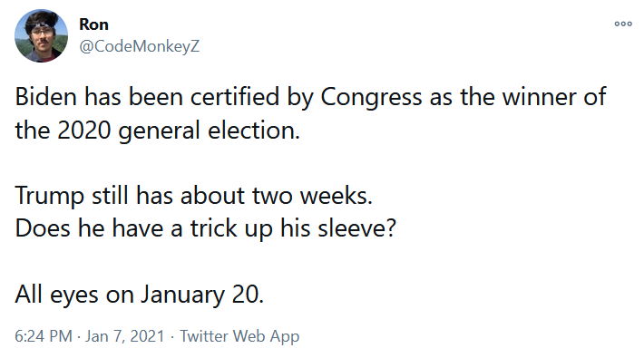Select the word Trump in the tweet
Image resolution: width=644 pixels, height=358 pixels.
point(49,196)
